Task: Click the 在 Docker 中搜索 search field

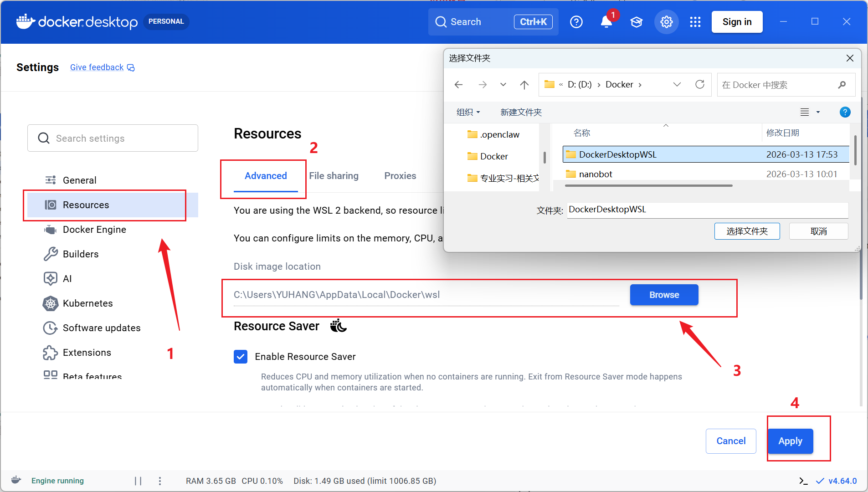Action: pos(786,85)
